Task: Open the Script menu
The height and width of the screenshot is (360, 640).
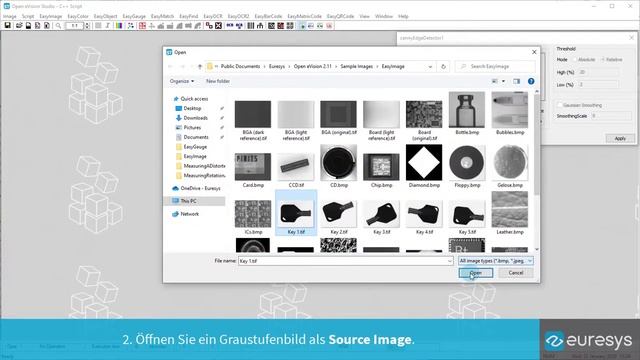Action: tap(28, 16)
